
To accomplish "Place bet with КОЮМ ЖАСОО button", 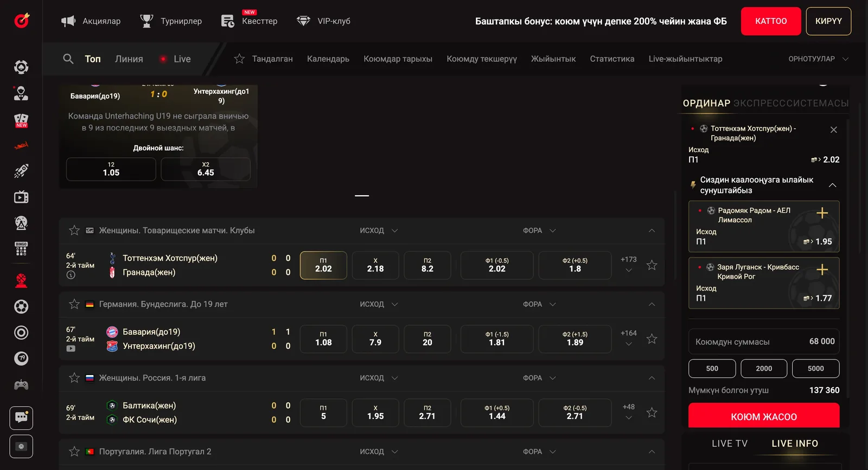I will pyautogui.click(x=764, y=416).
